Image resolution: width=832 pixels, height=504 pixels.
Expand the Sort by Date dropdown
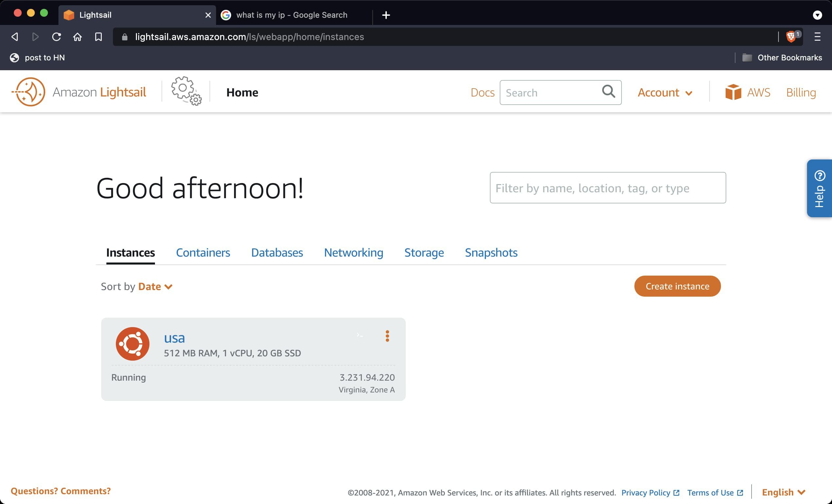pyautogui.click(x=155, y=286)
